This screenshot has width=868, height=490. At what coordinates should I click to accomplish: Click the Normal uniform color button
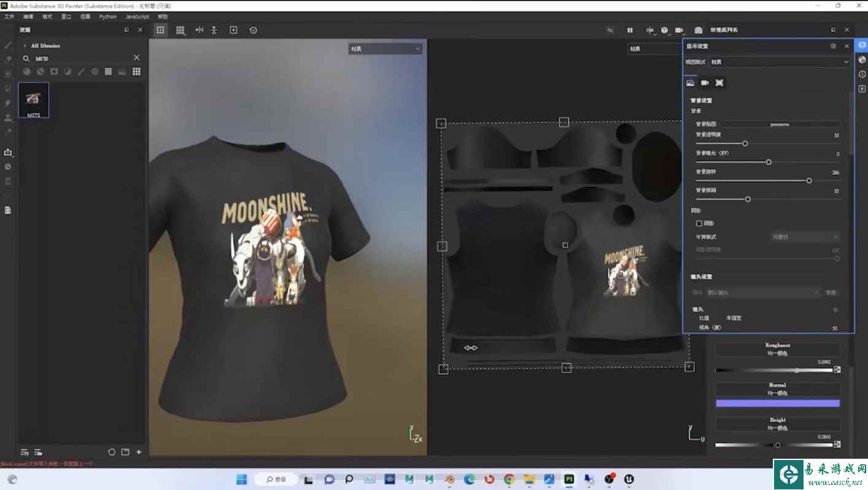[x=777, y=389]
